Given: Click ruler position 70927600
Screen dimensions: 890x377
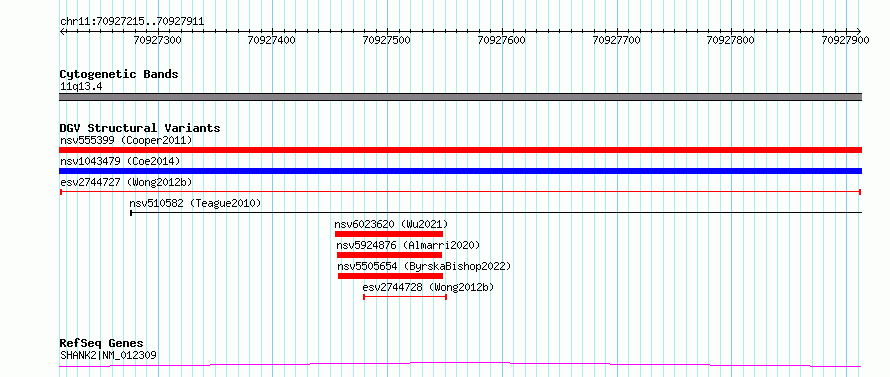Looking at the screenshot, I should (x=502, y=40).
